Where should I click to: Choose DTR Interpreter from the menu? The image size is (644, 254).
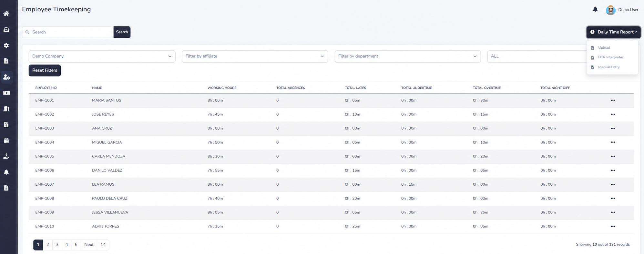607,57
